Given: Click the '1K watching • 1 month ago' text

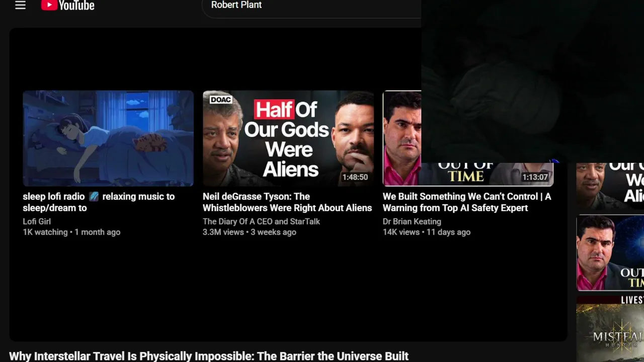Looking at the screenshot, I should [71, 232].
